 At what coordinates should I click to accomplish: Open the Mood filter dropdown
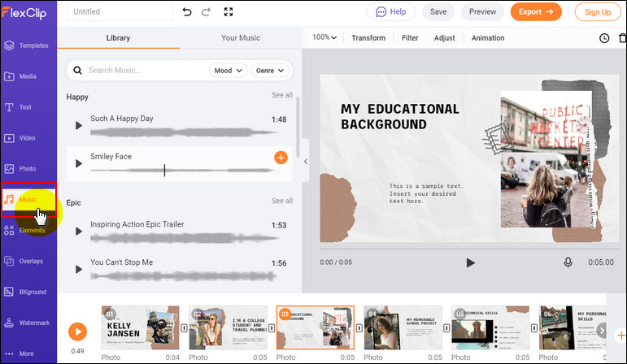coord(229,71)
